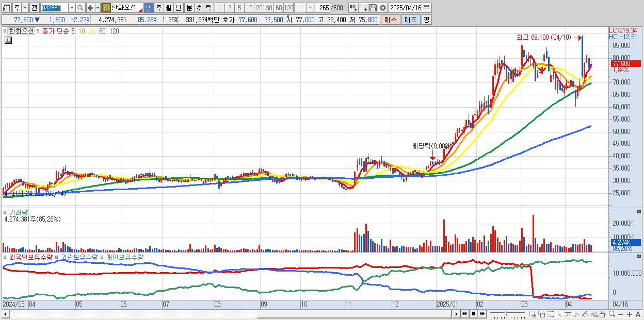Open the custom interval combo box
This screenshot has height=320, width=644.
point(304,8)
